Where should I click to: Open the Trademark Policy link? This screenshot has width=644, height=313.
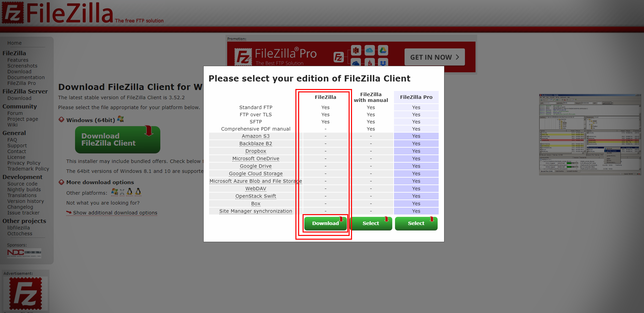28,169
